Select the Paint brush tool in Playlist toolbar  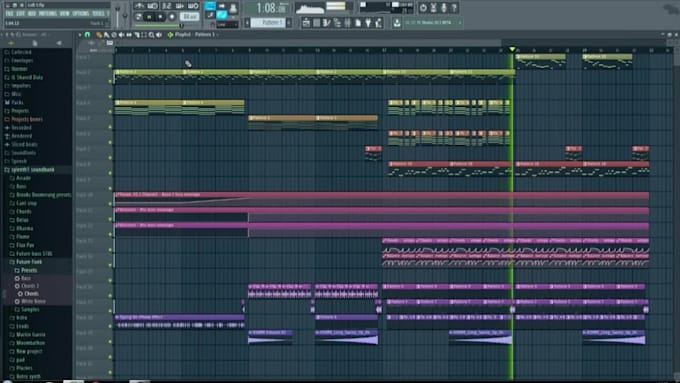click(107, 35)
